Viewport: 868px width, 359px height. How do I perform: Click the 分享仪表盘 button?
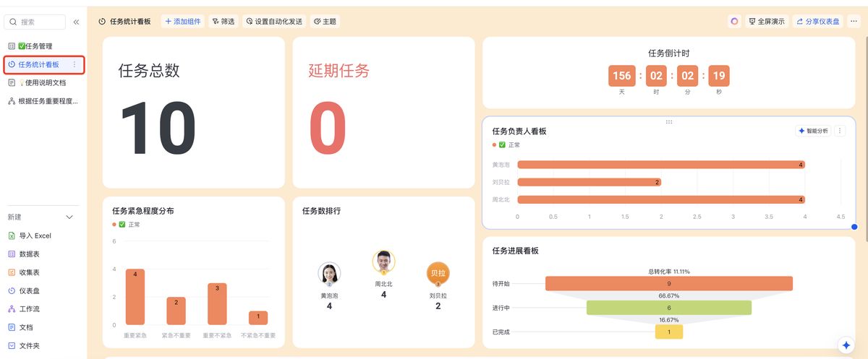coord(817,22)
